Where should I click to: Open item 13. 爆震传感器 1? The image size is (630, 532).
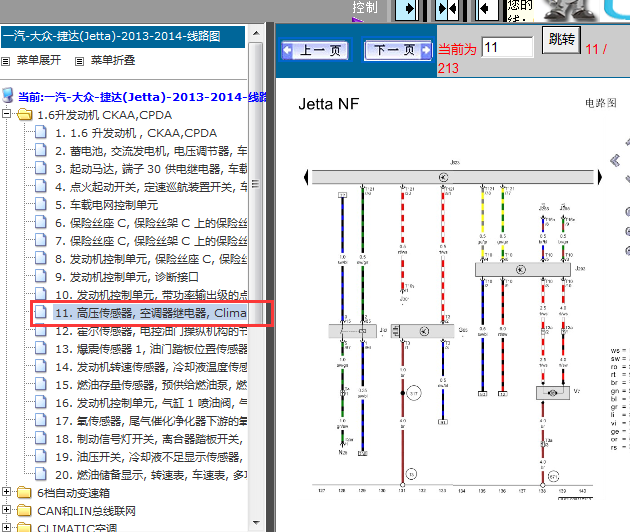tap(151, 349)
